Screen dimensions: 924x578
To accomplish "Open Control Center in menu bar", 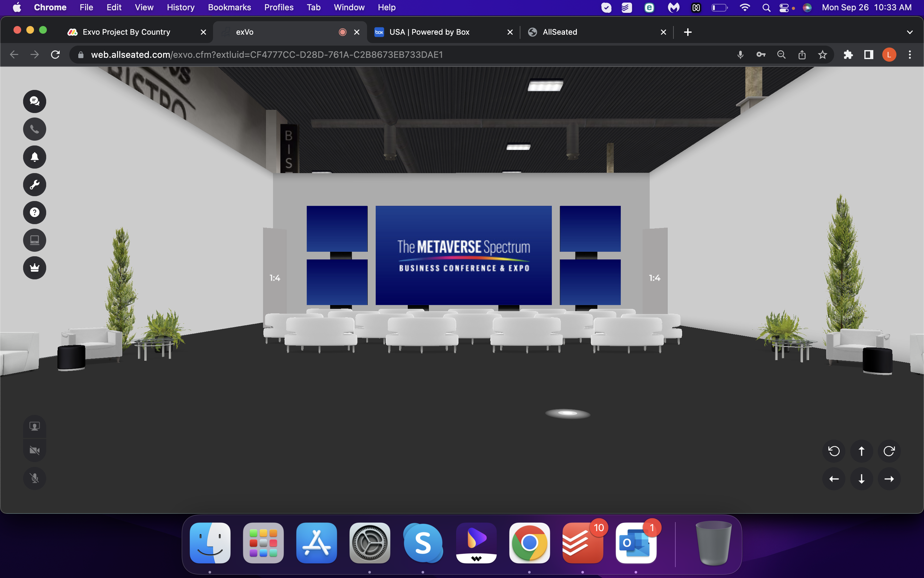I will point(784,7).
